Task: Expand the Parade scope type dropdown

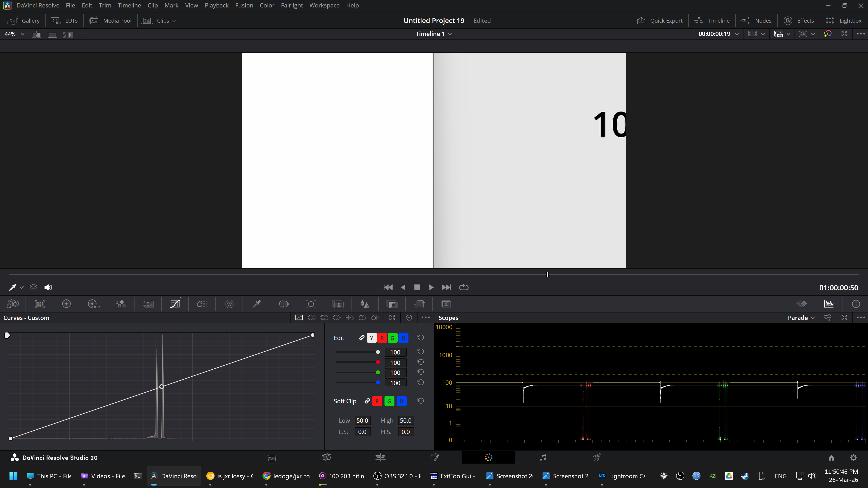Action: point(801,318)
